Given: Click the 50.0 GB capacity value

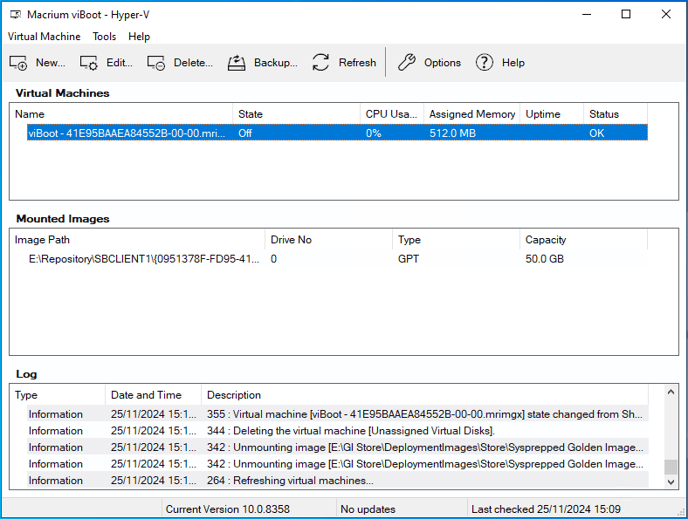Looking at the screenshot, I should (x=545, y=259).
